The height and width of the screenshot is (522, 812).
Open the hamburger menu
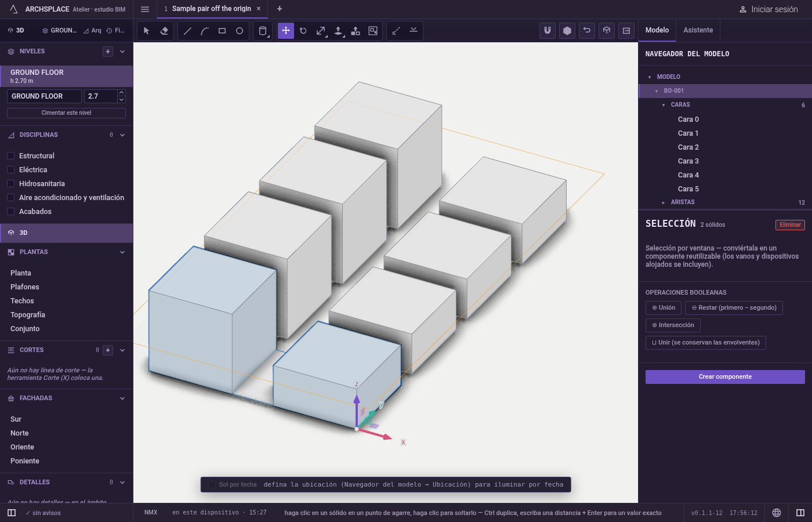[145, 9]
